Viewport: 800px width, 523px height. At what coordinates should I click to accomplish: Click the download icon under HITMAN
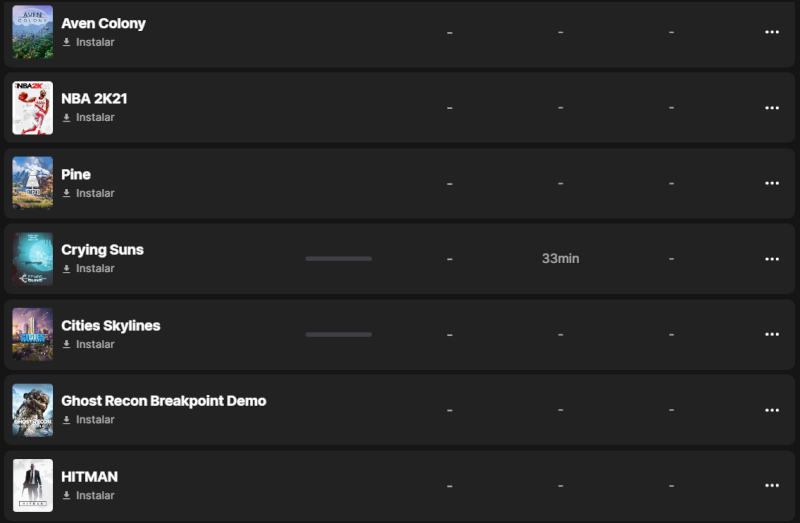(67, 495)
